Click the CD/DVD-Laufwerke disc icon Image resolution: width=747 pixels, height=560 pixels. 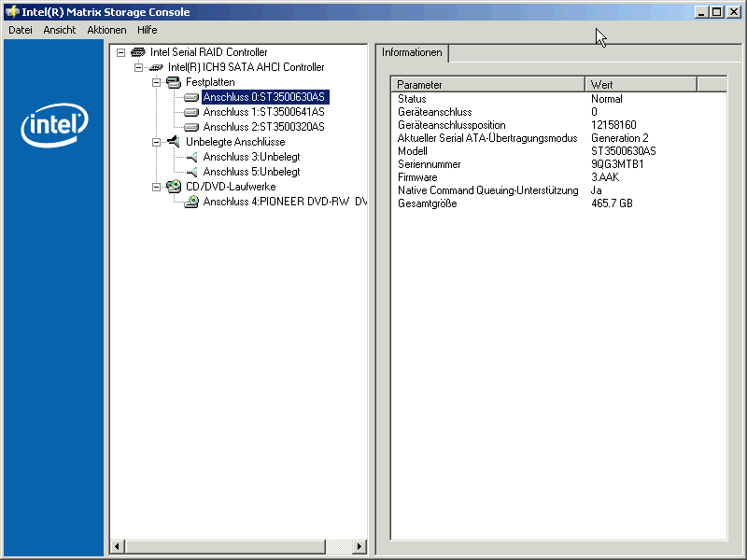[174, 186]
